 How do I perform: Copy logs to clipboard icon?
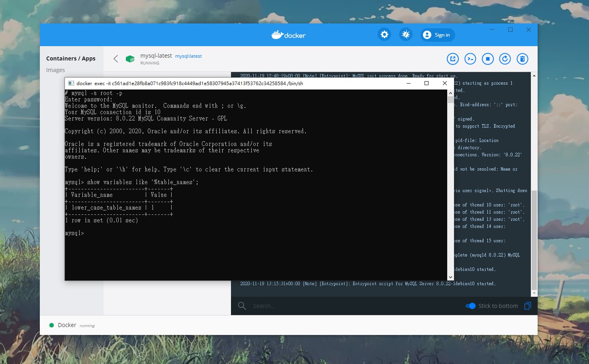528,306
